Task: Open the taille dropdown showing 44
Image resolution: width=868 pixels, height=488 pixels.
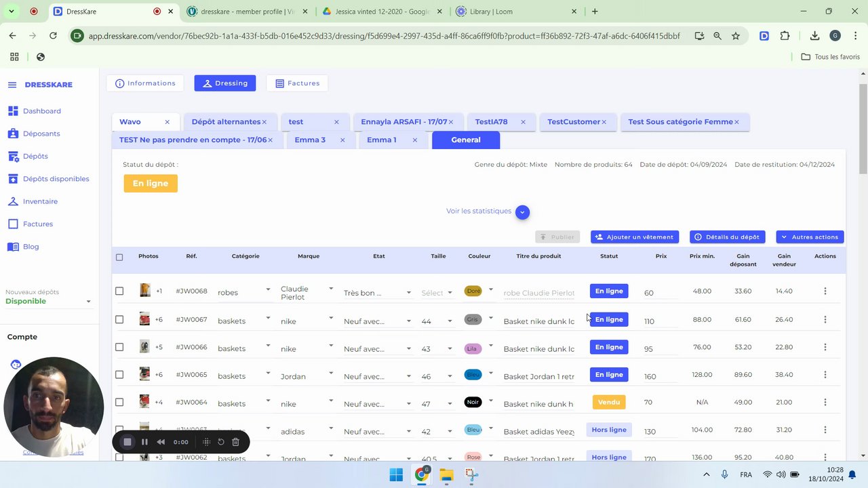Action: pyautogui.click(x=437, y=321)
